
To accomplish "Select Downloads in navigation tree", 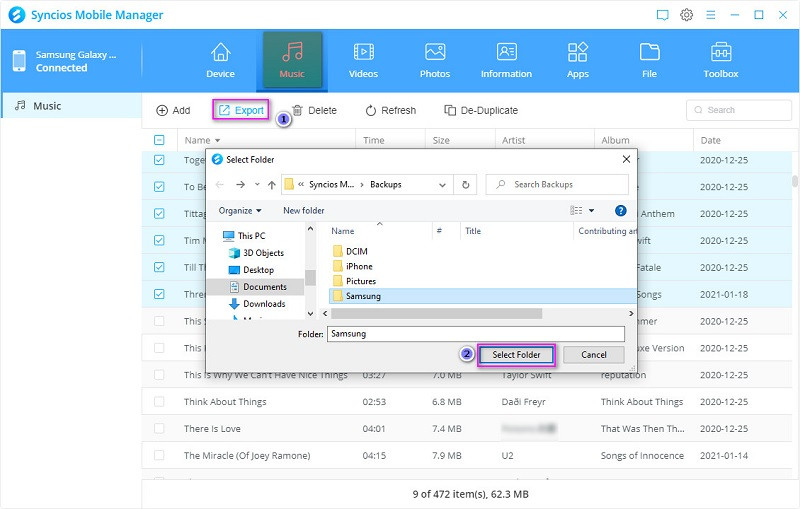I will click(x=257, y=304).
